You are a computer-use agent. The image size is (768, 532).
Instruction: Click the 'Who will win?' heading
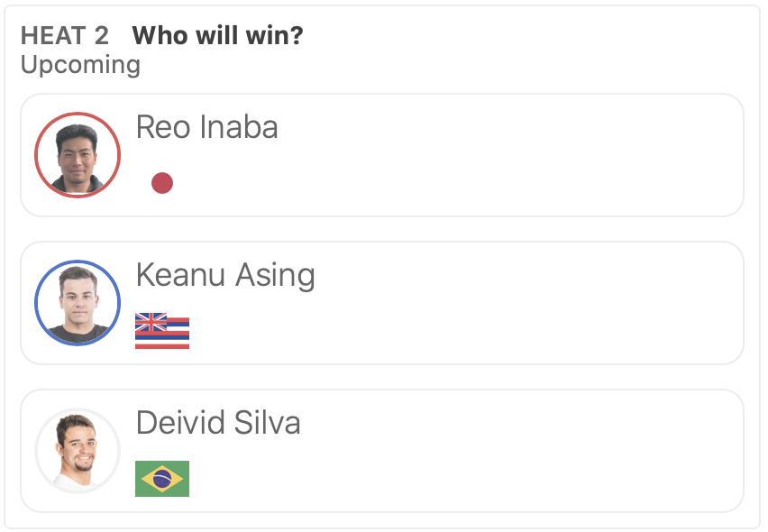click(x=217, y=36)
